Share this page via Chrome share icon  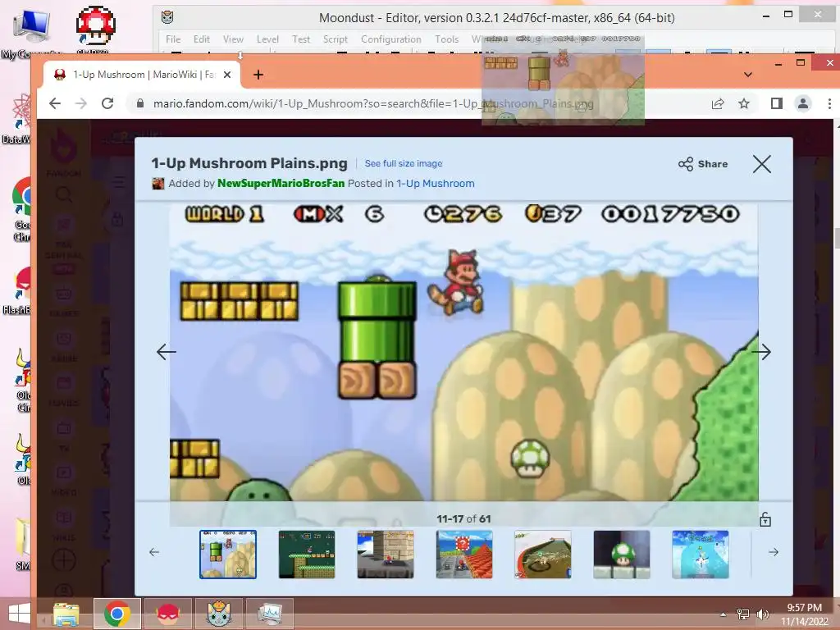click(717, 103)
